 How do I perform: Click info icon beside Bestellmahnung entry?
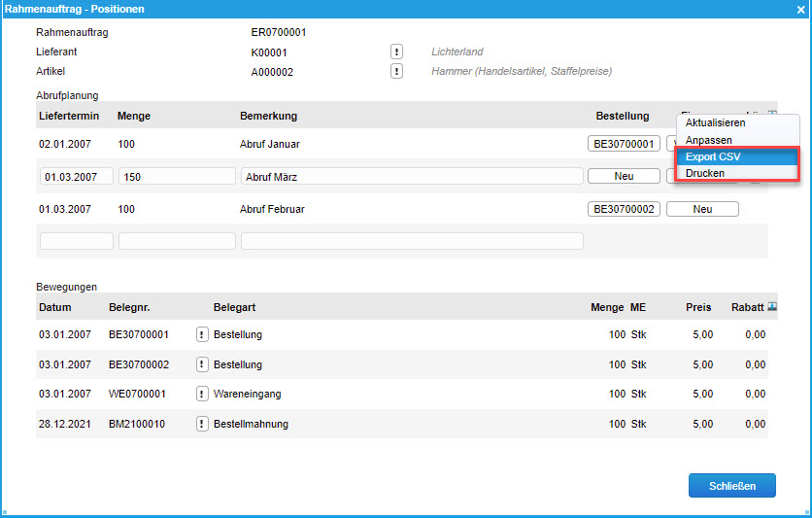click(202, 424)
